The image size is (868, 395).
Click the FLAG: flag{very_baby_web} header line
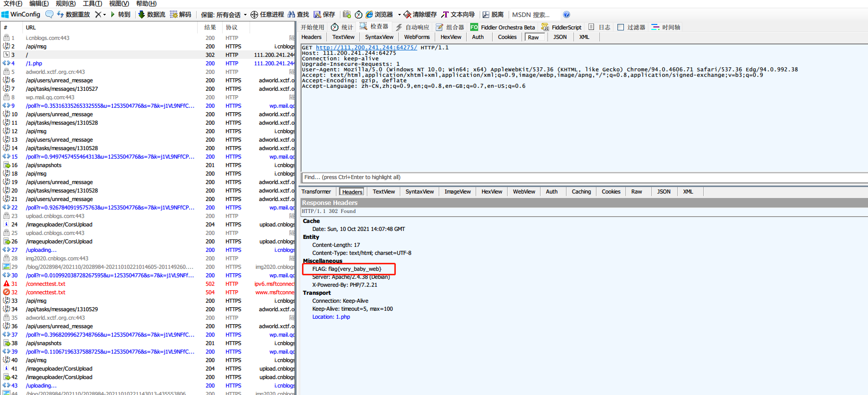pyautogui.click(x=347, y=269)
